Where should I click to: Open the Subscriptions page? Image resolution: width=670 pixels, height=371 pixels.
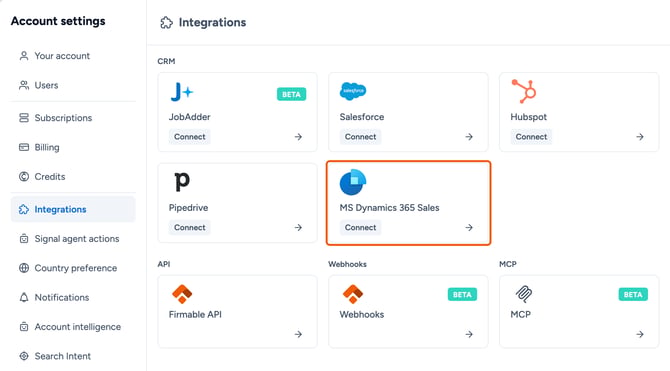pyautogui.click(x=73, y=118)
